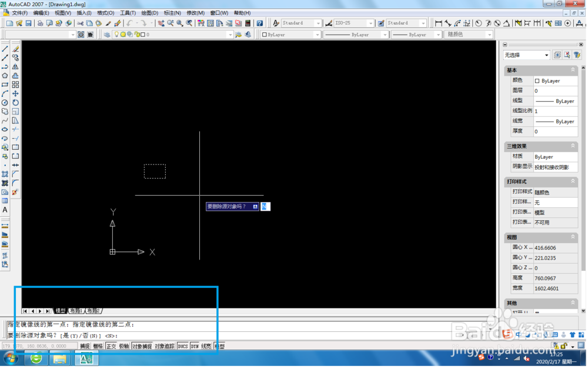
Task: Click the Undo arrow icon
Action: 129,23
